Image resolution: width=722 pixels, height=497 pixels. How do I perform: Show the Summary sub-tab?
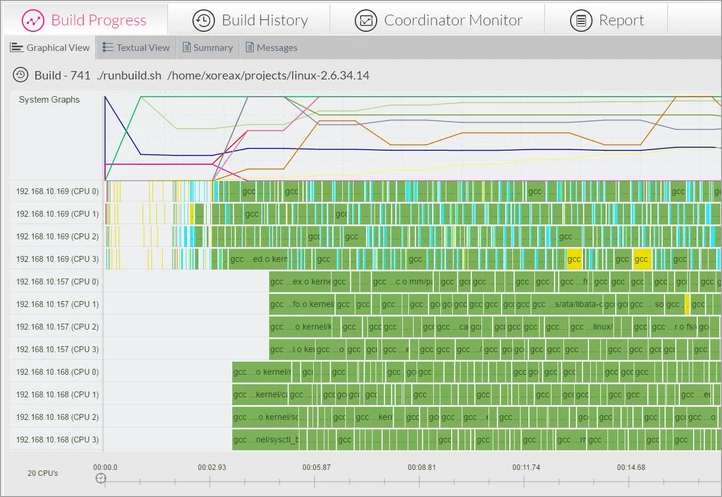213,47
